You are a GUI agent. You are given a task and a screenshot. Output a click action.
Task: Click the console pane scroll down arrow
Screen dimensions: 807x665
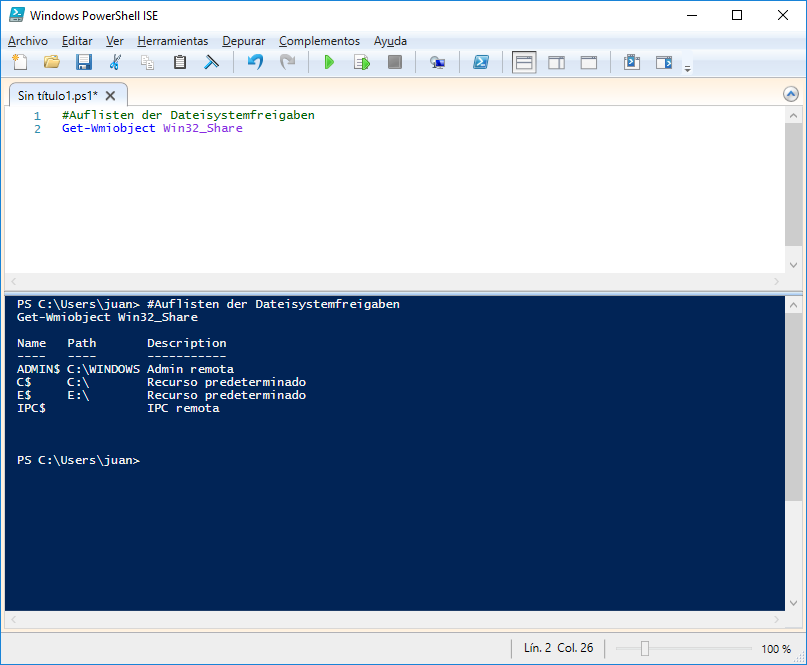(793, 603)
